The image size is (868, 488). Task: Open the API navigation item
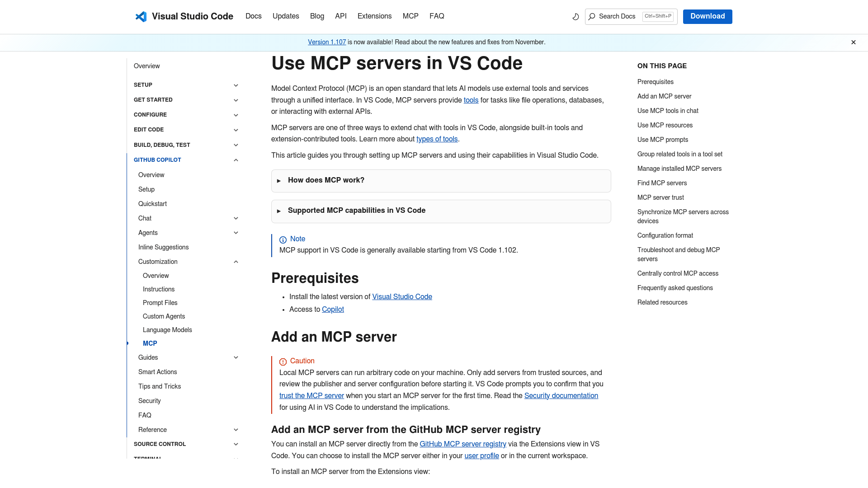point(341,16)
